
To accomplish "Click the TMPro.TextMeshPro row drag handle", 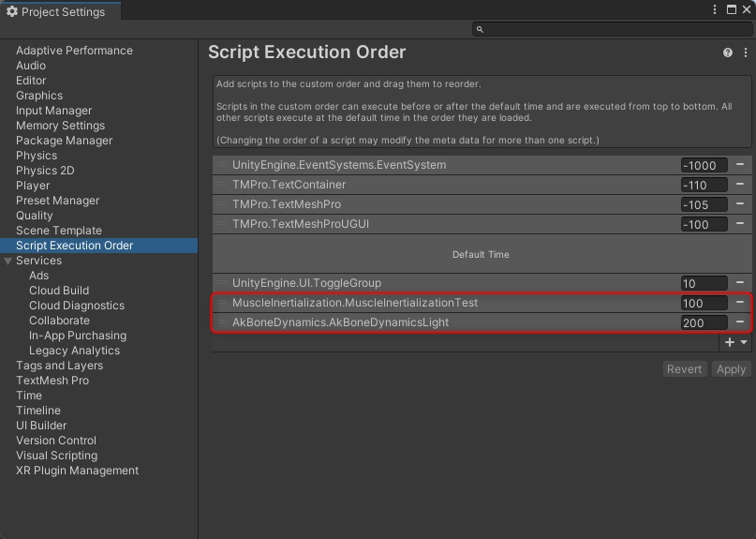I will [222, 204].
